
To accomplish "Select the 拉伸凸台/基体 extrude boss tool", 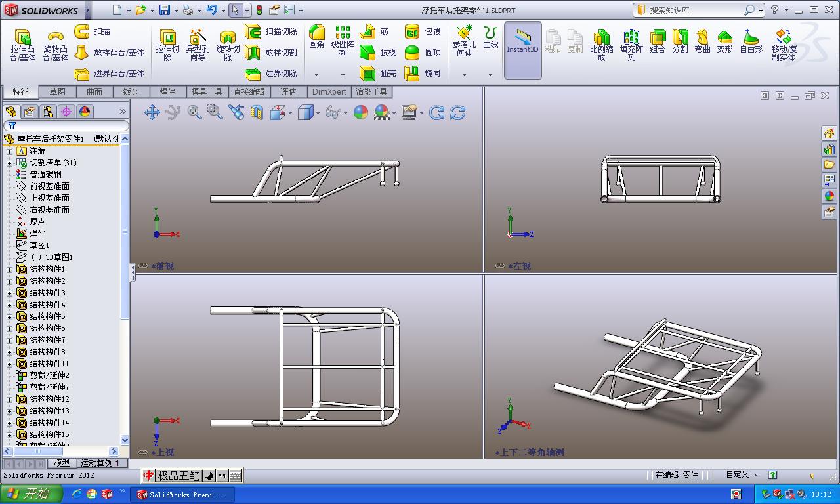I will (23, 45).
